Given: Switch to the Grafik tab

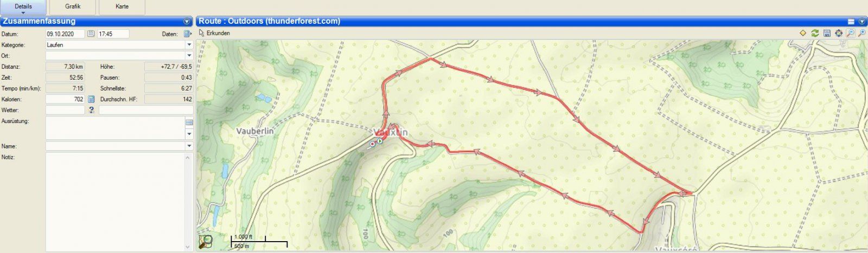Looking at the screenshot, I should pos(73,7).
